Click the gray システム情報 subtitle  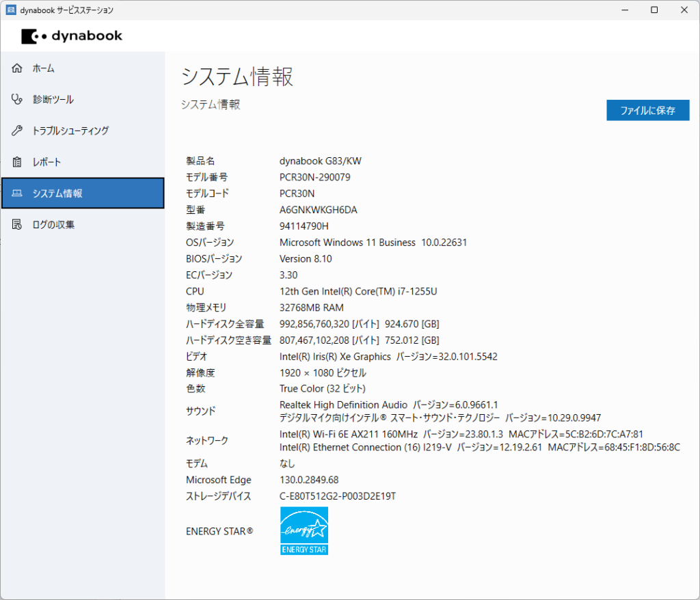coord(211,105)
